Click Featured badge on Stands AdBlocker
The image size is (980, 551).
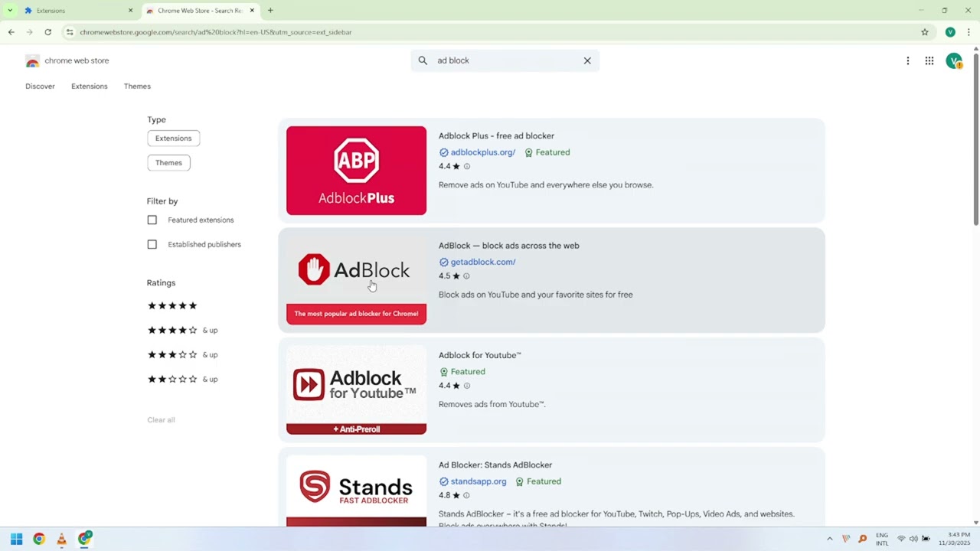(x=538, y=481)
